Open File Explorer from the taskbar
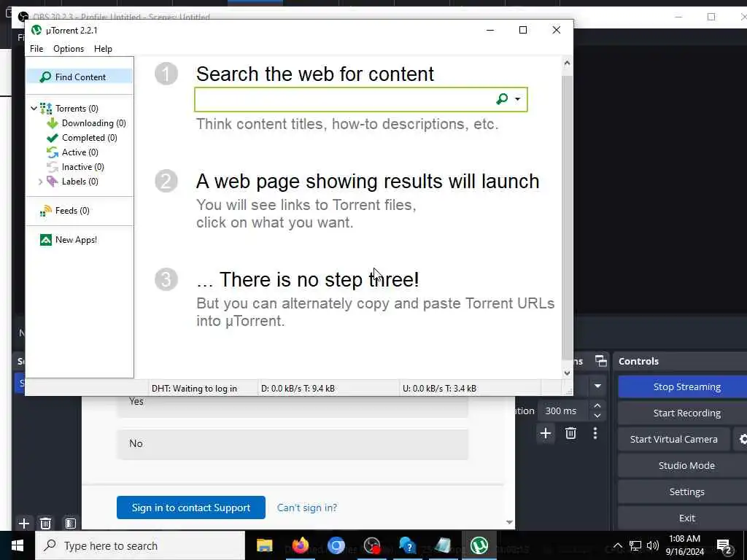This screenshot has width=747, height=560. click(x=264, y=545)
